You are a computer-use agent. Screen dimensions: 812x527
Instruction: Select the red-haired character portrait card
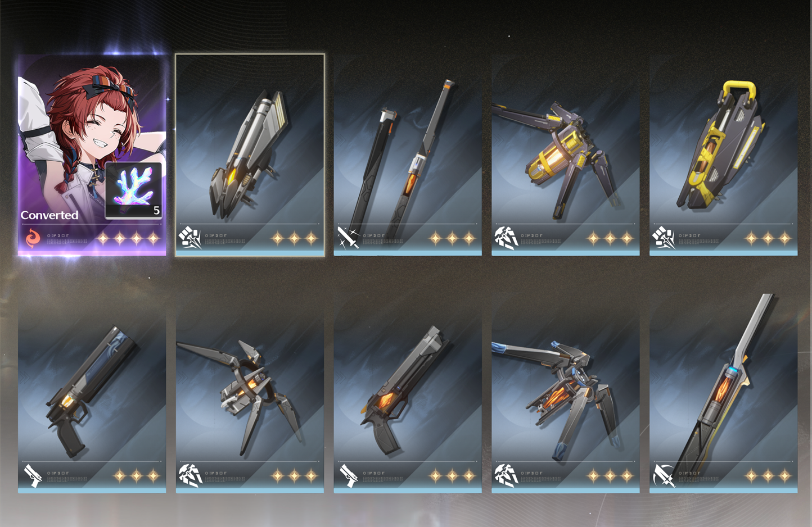point(92,155)
